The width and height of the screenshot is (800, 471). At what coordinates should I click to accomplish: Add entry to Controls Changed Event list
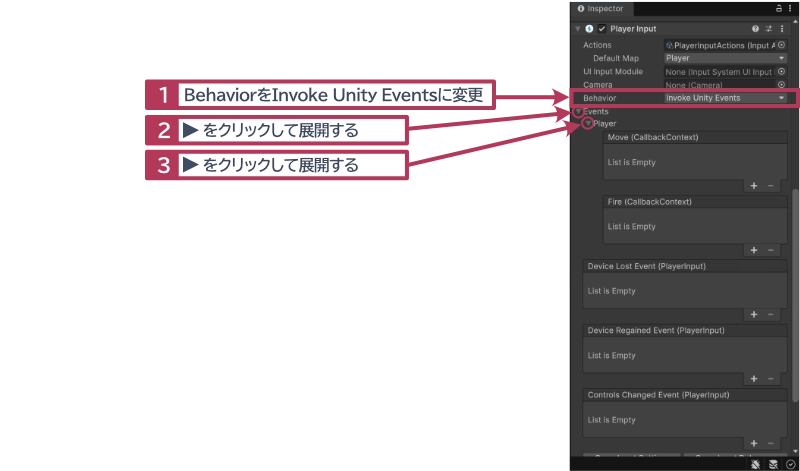click(x=753, y=443)
